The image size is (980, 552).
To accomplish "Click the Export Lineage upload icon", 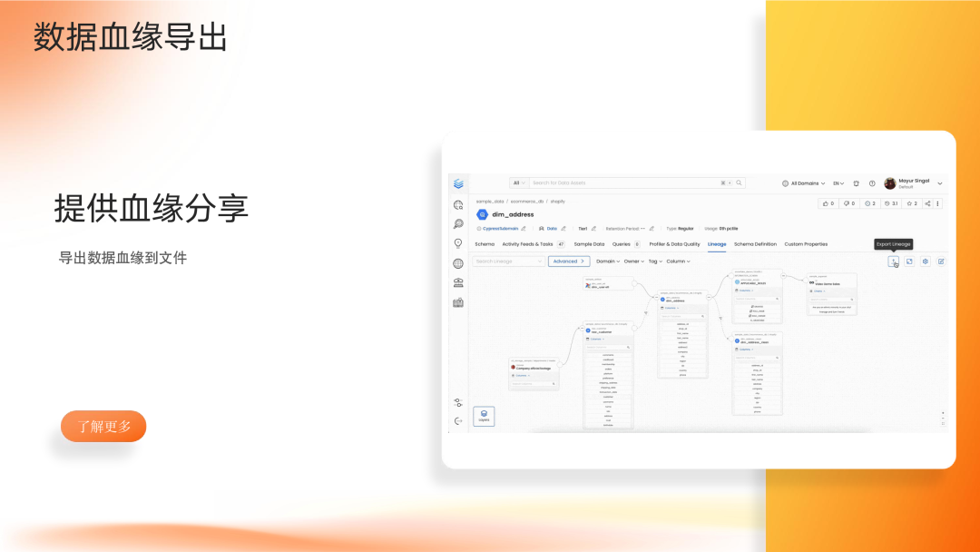I will (x=893, y=261).
